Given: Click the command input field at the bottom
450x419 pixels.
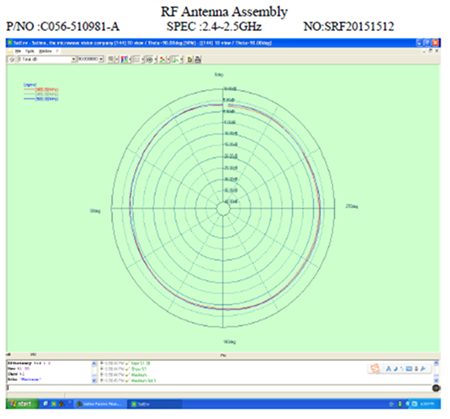Looking at the screenshot, I should tap(219, 388).
